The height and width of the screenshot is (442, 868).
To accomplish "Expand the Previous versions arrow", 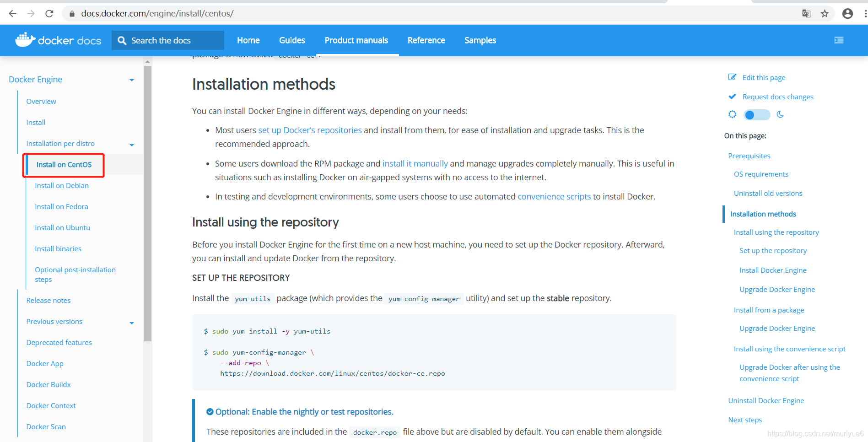I will [132, 323].
